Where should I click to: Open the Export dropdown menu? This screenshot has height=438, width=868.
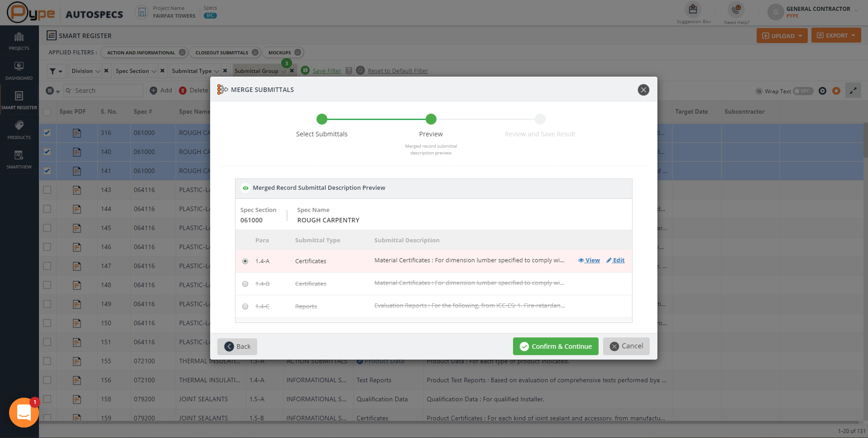point(836,35)
